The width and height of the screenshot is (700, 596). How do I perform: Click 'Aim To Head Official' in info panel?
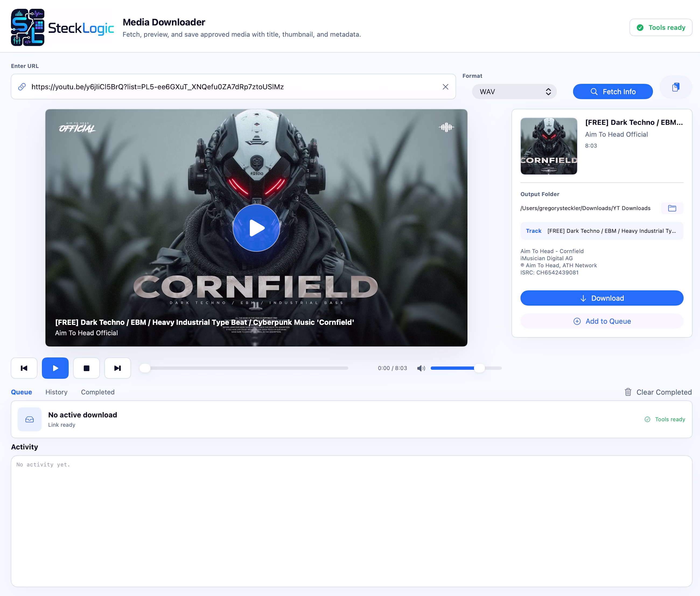pyautogui.click(x=616, y=134)
